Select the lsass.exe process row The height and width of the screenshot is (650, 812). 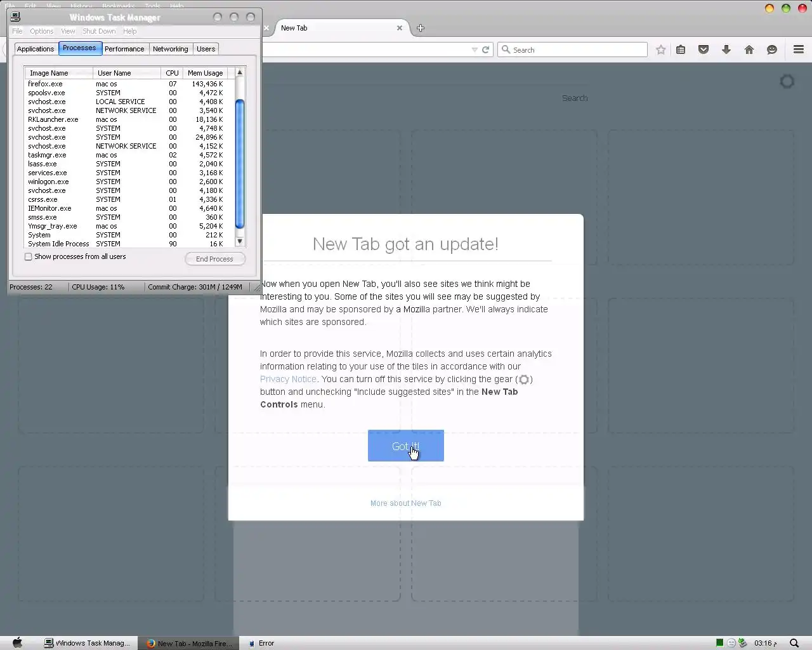(126, 164)
